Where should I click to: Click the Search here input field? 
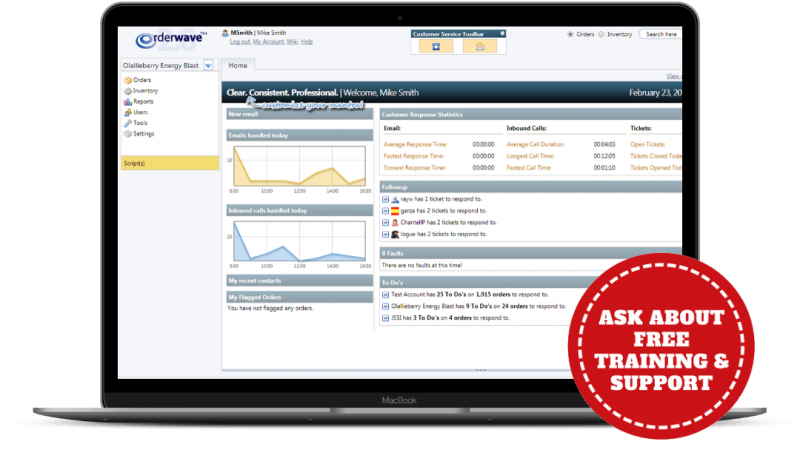(x=660, y=34)
